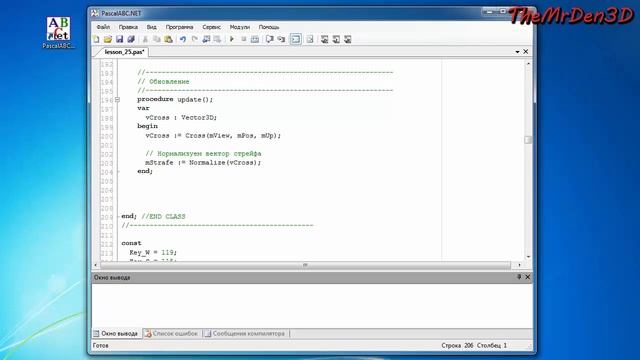Click the 'vCross := Cross(mView, mPos, mUp);' line
The width and height of the screenshot is (640, 360).
pos(213,135)
